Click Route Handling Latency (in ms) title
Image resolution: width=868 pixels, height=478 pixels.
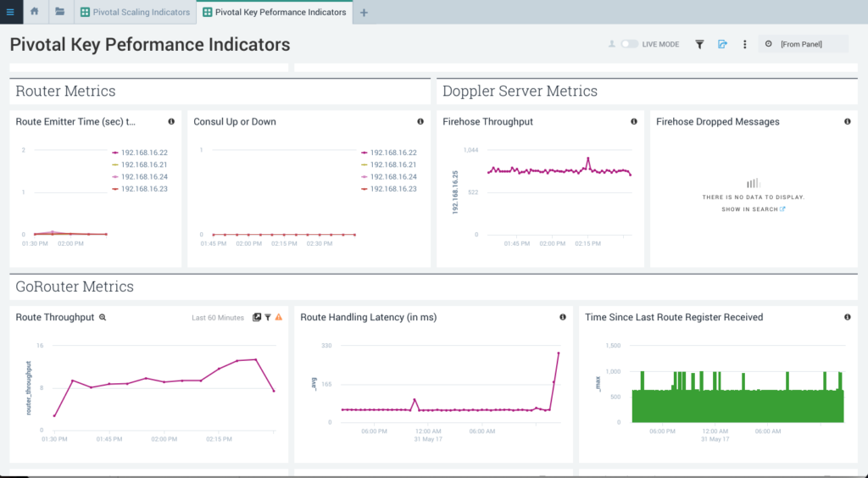(x=369, y=317)
